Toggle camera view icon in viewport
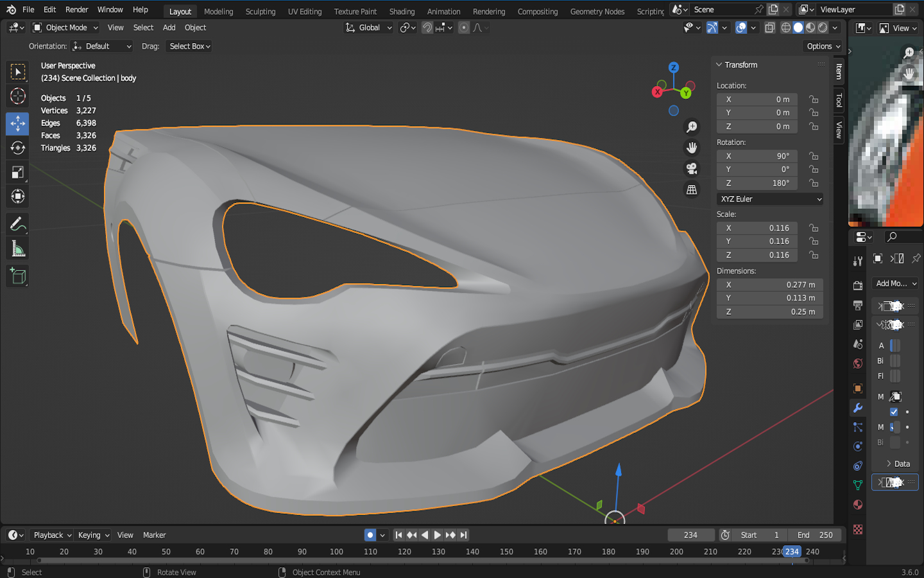The width and height of the screenshot is (924, 578). click(692, 168)
